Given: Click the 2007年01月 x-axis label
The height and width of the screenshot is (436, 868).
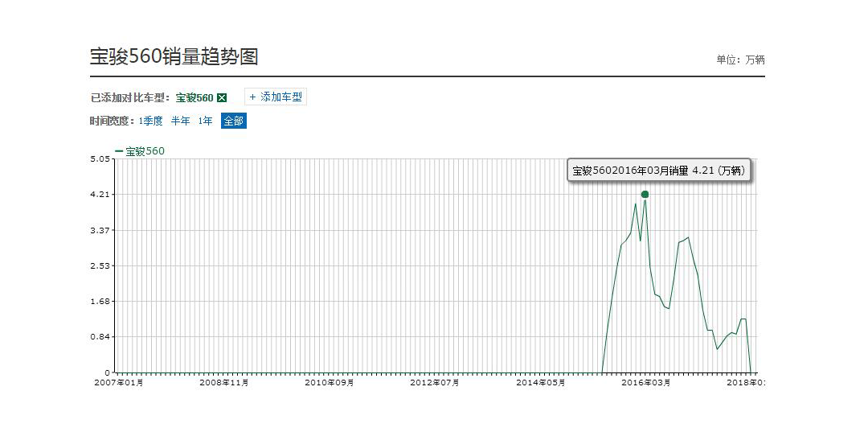Looking at the screenshot, I should pos(119,383).
